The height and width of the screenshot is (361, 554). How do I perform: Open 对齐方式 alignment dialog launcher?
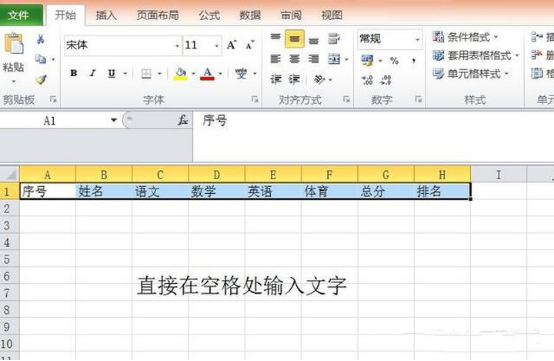[x=346, y=100]
